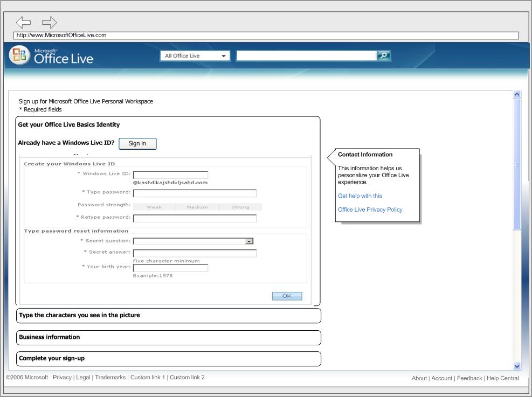This screenshot has height=397, width=532.
Task: Open the Help Central footer link
Action: [x=503, y=378]
